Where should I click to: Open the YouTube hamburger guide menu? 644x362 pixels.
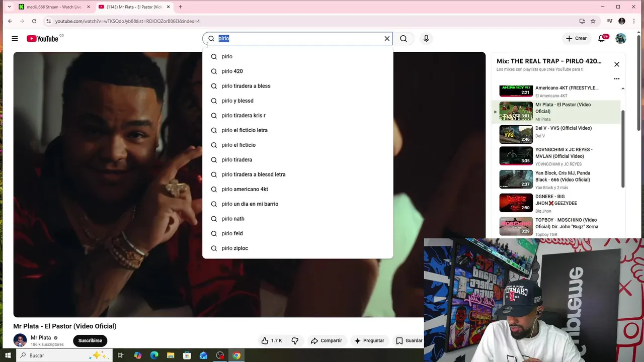coord(15,39)
